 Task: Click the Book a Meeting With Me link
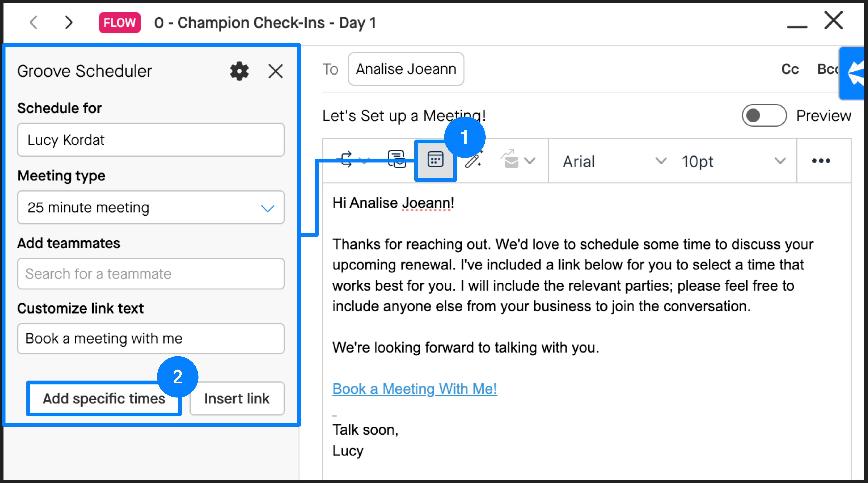coord(415,389)
